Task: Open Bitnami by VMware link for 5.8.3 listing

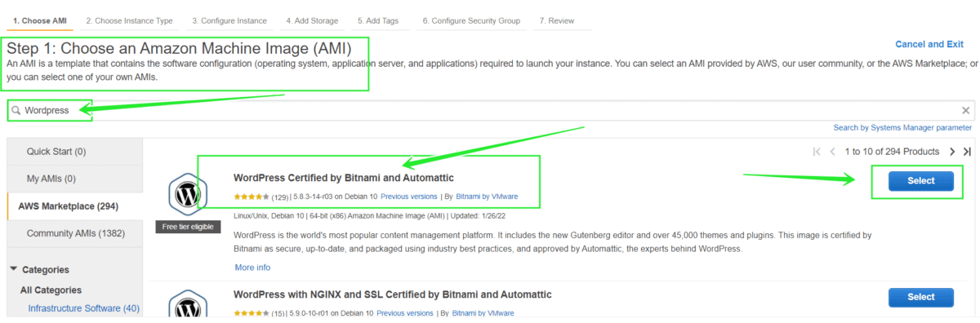Action: point(487,197)
